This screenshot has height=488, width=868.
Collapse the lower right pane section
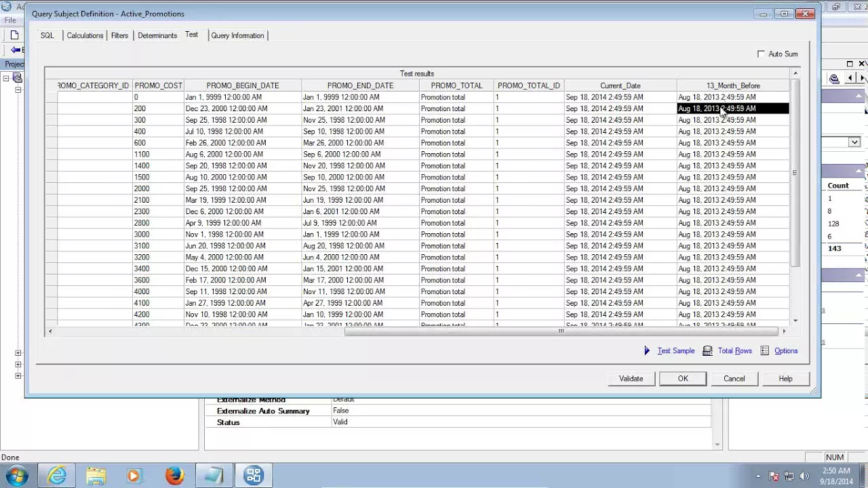[x=859, y=275]
